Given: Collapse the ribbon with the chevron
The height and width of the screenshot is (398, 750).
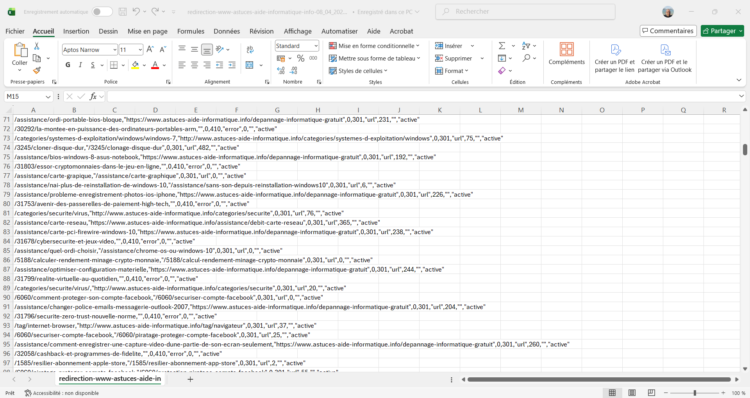Looking at the screenshot, I should pos(739,80).
